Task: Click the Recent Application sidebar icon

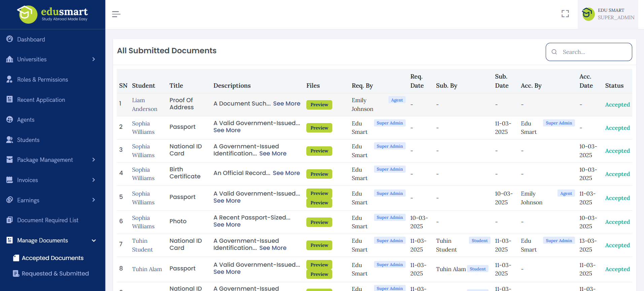Action: coord(10,99)
